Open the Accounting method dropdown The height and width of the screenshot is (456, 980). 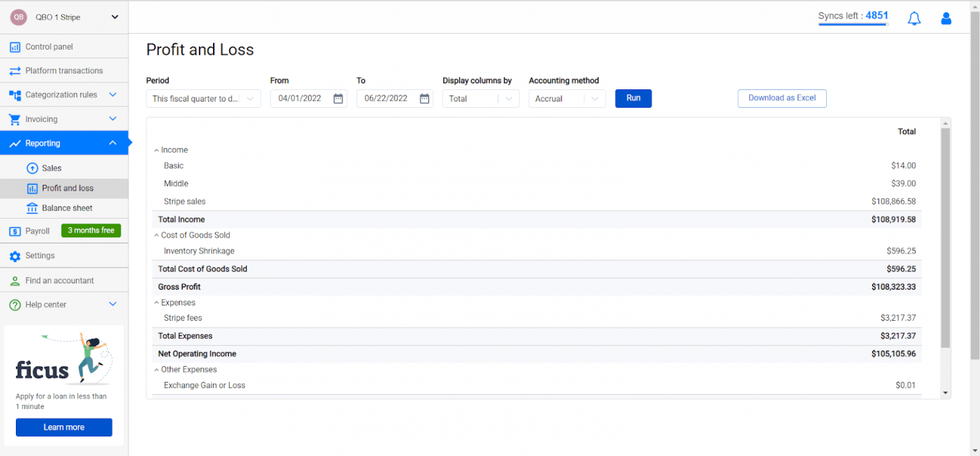(x=567, y=99)
